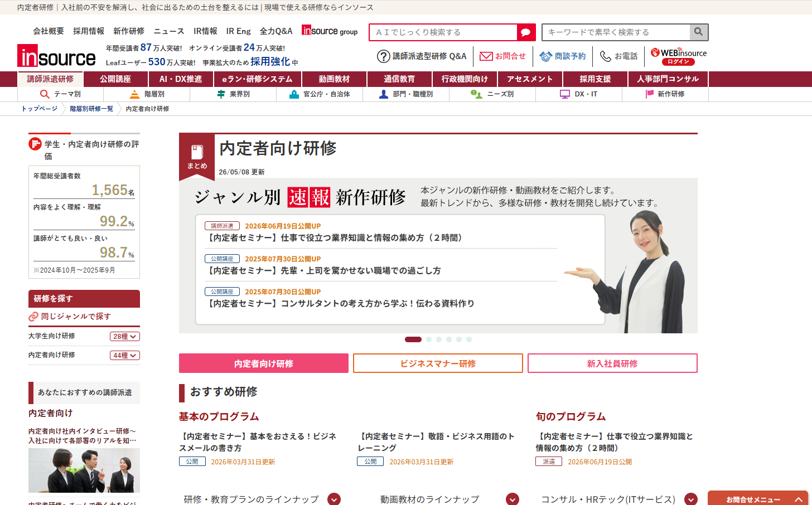812x505 pixels.
Task: Open the お問合せ envelope icon link
Action: tap(486, 56)
